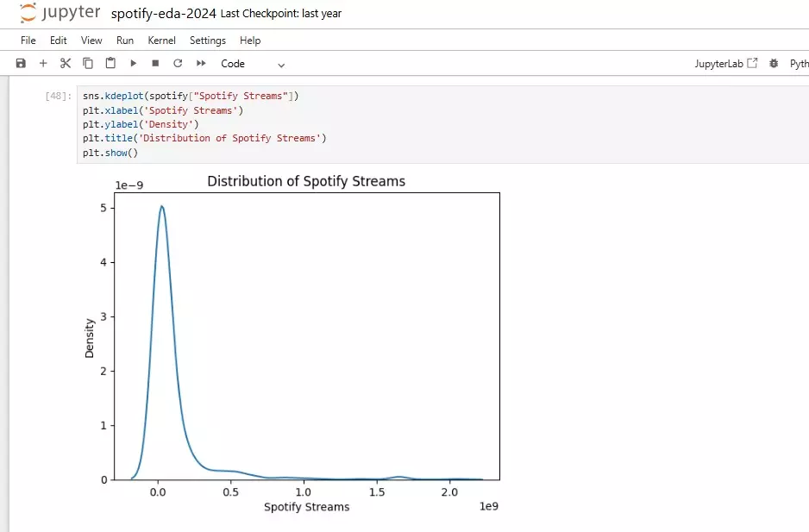Image resolution: width=809 pixels, height=532 pixels.
Task: Restart the kernel
Action: (x=178, y=63)
